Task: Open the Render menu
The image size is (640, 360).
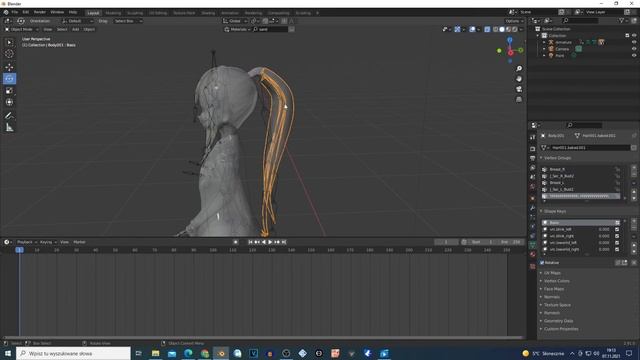Action: click(x=40, y=12)
